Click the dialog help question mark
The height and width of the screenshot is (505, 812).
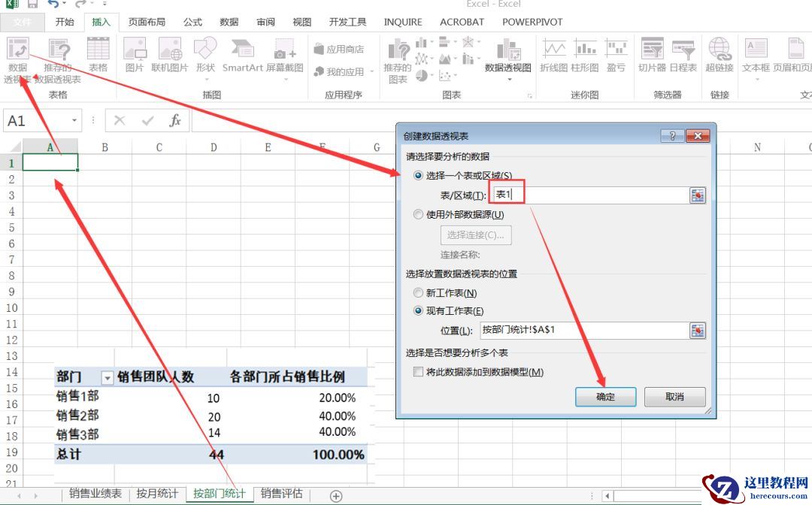(672, 136)
